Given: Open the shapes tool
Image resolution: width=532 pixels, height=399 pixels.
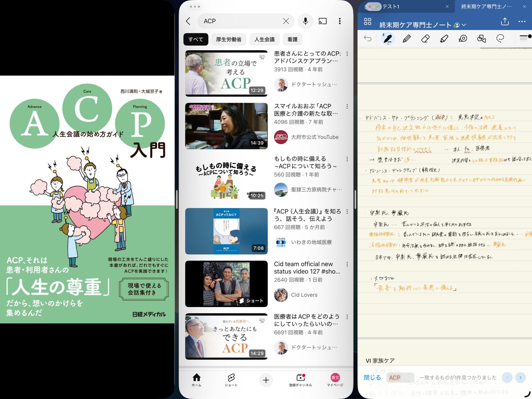Looking at the screenshot, I should [482, 39].
